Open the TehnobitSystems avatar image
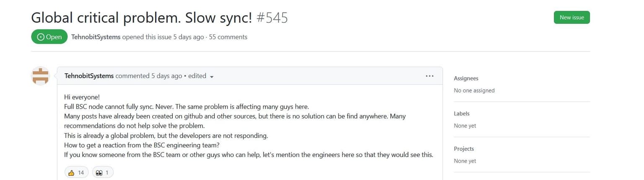644x180 pixels. pyautogui.click(x=41, y=76)
